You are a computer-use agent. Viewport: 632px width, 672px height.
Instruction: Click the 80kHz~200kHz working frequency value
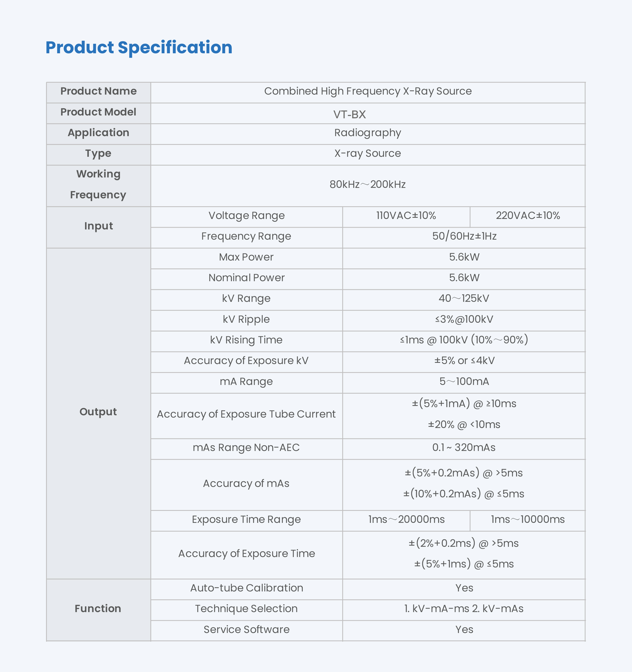368,185
